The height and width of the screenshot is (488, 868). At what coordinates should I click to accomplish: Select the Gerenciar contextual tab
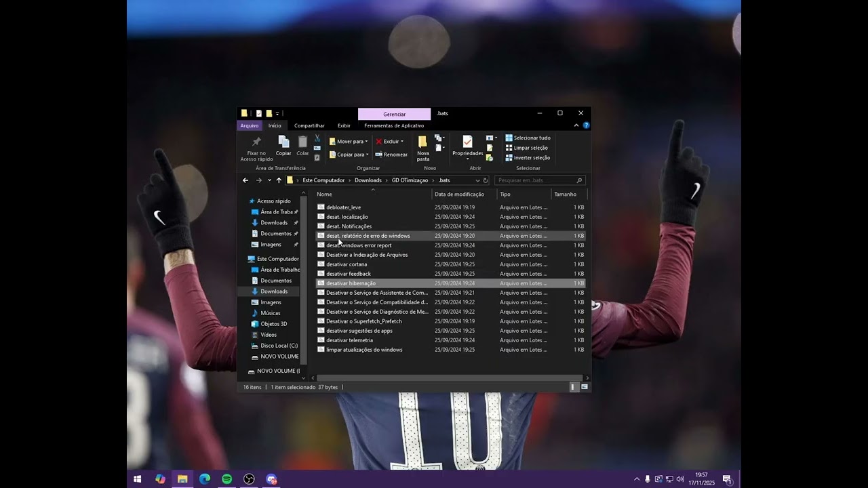click(394, 114)
